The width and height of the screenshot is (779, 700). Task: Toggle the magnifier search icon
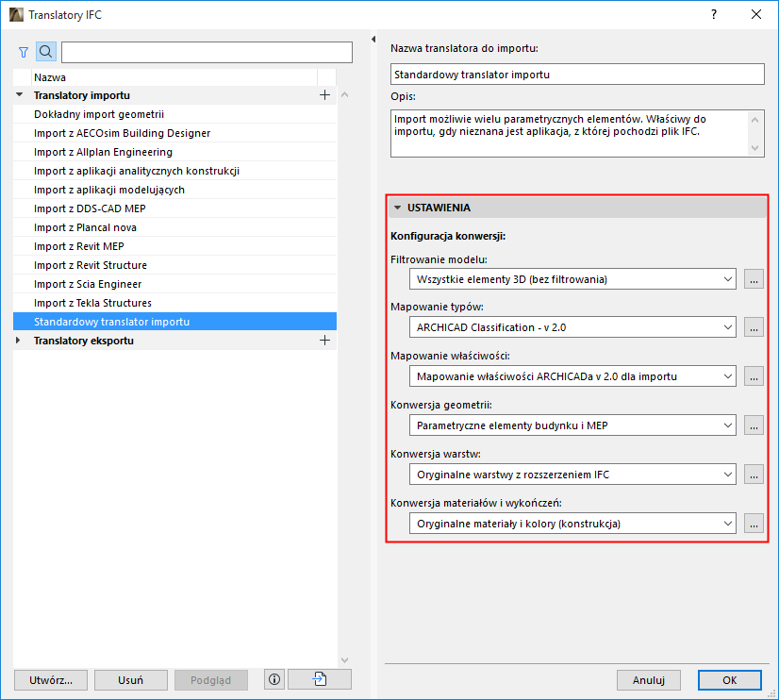point(45,52)
